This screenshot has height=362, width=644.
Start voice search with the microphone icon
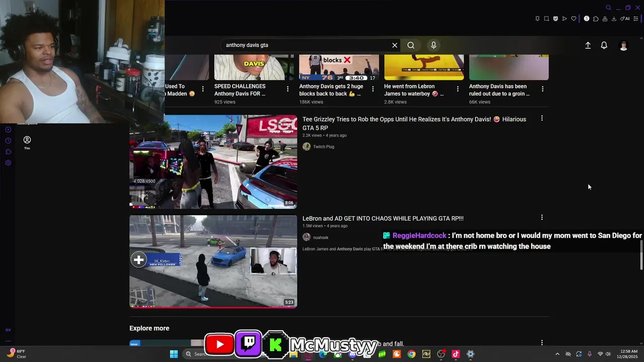tap(434, 45)
